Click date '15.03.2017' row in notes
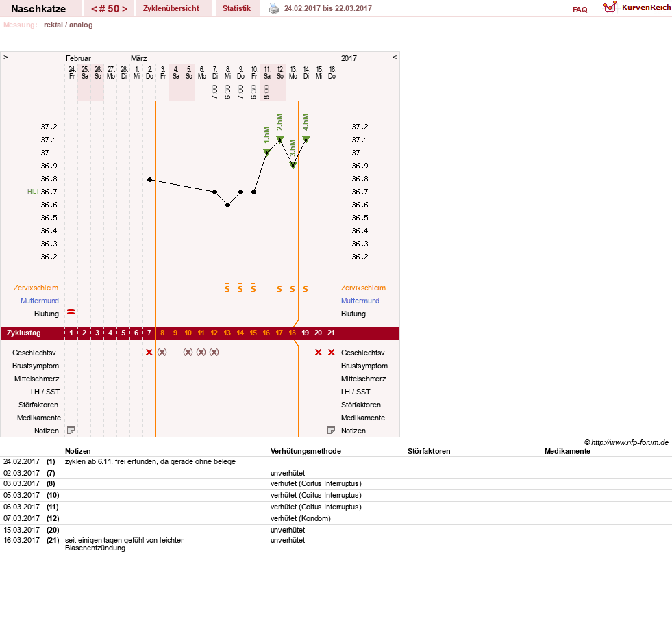 coord(21,530)
